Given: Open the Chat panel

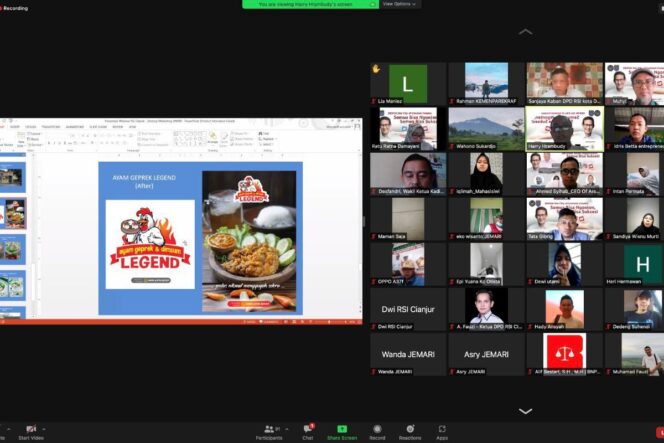Looking at the screenshot, I should pyautogui.click(x=308, y=431).
